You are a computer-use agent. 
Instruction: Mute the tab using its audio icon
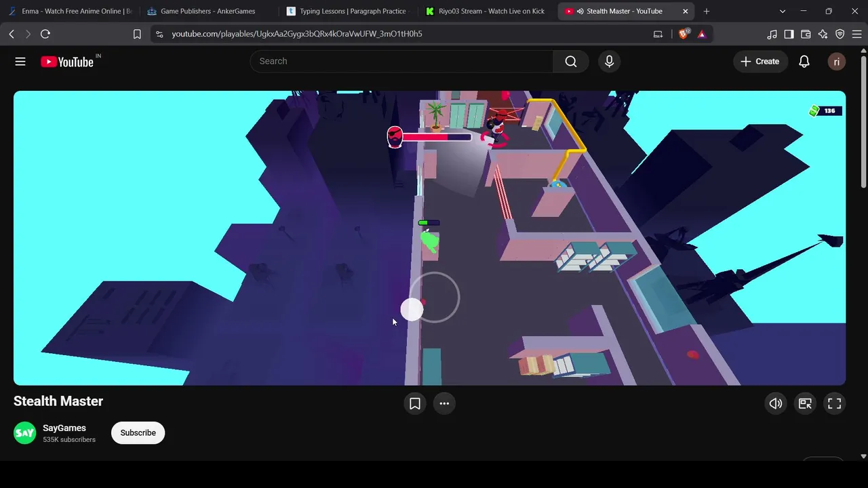[x=580, y=12]
